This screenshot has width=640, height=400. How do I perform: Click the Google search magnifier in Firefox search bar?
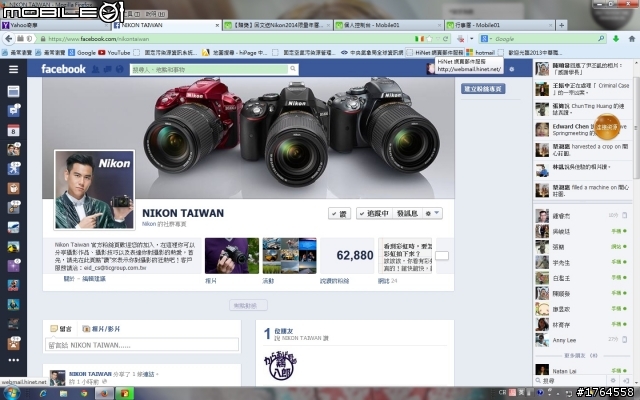(601, 39)
